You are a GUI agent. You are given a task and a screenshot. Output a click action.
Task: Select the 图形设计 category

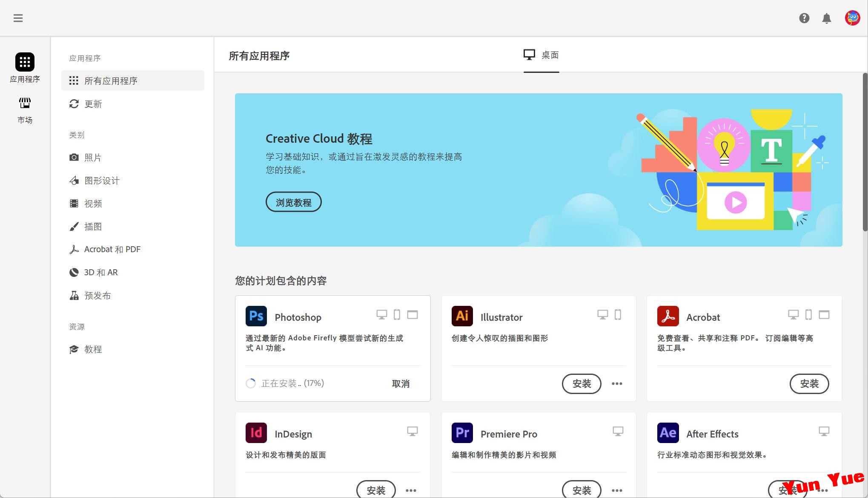[x=133, y=181]
